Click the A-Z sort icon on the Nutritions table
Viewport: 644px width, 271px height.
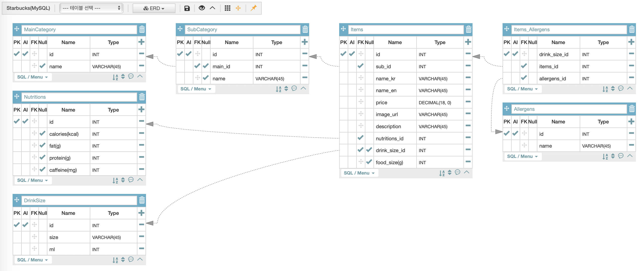(x=116, y=180)
